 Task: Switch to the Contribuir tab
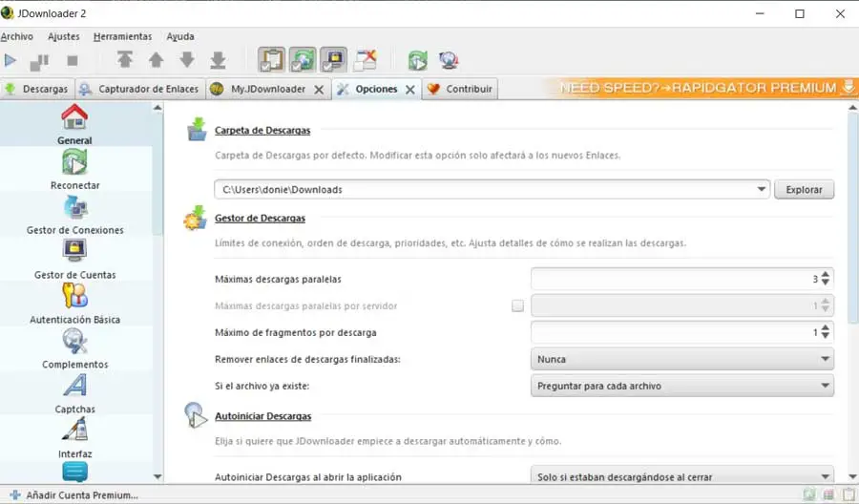point(460,89)
